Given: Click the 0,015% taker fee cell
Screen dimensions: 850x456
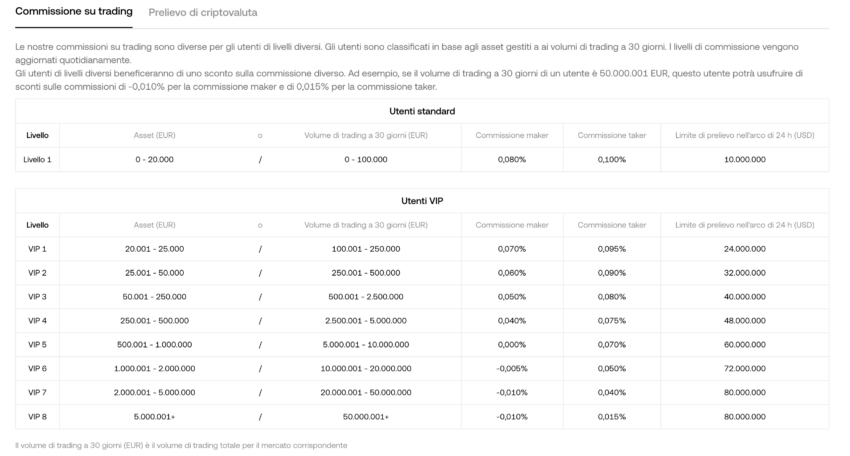Looking at the screenshot, I should point(611,416).
